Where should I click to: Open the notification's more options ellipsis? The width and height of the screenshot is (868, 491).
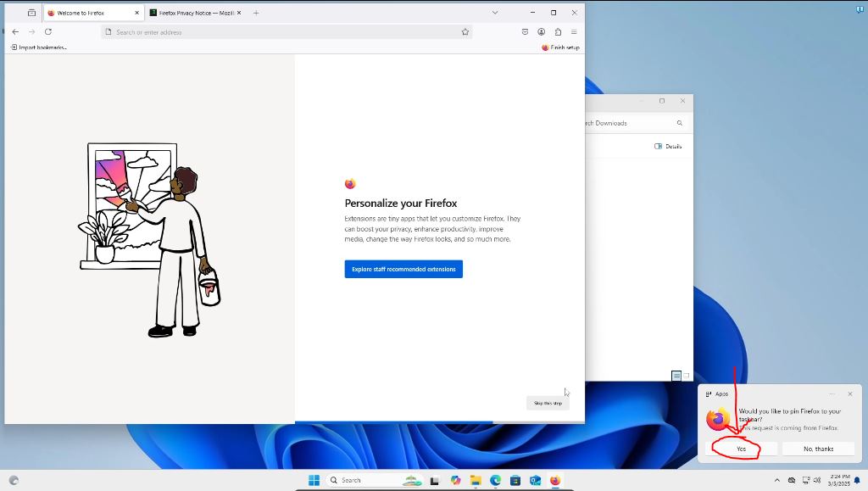[x=832, y=394]
